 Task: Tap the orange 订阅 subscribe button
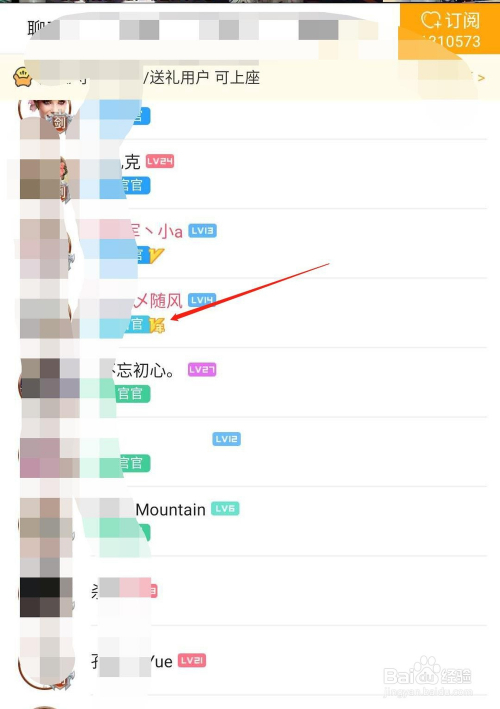450,30
